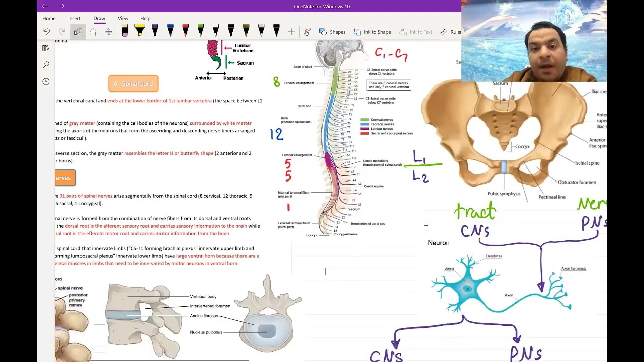Click the 'Cauda equina' diagram label
644x362 pixels.
click(374, 186)
